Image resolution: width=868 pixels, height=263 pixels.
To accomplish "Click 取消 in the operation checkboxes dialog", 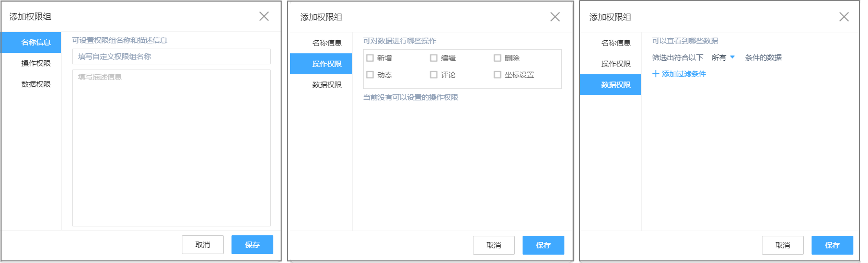I will (493, 245).
